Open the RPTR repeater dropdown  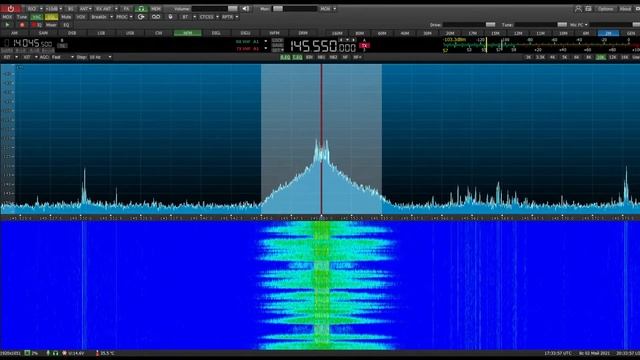pos(230,17)
